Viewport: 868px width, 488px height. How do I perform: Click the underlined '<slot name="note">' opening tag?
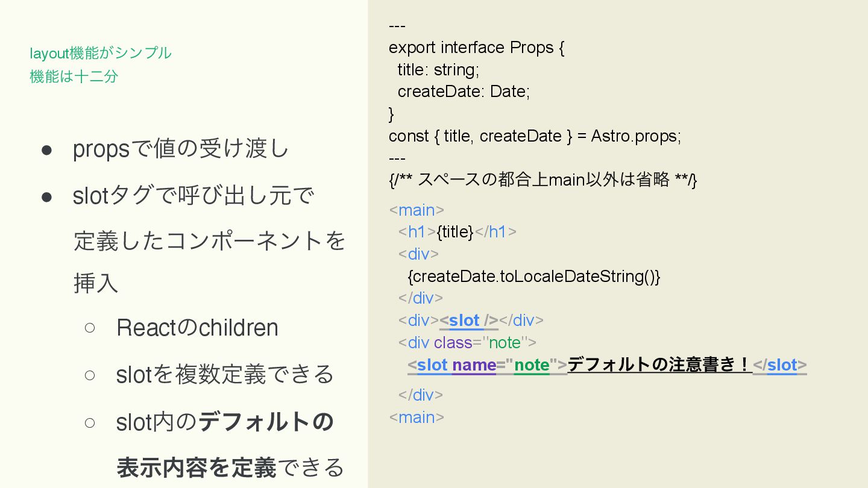(x=487, y=365)
